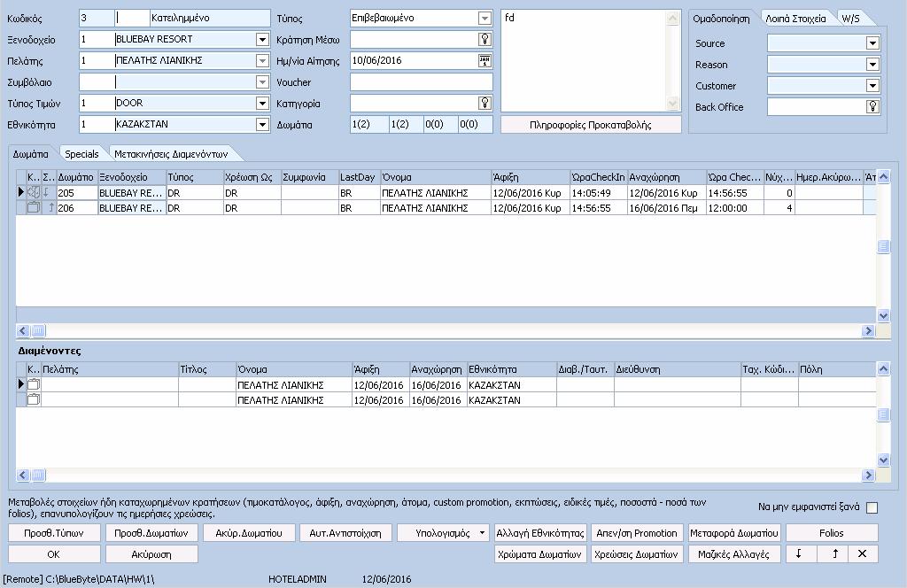907x588 pixels.
Task: Click rooms grid horizontal scrollbar thumb
Action: pyautogui.click(x=37, y=330)
